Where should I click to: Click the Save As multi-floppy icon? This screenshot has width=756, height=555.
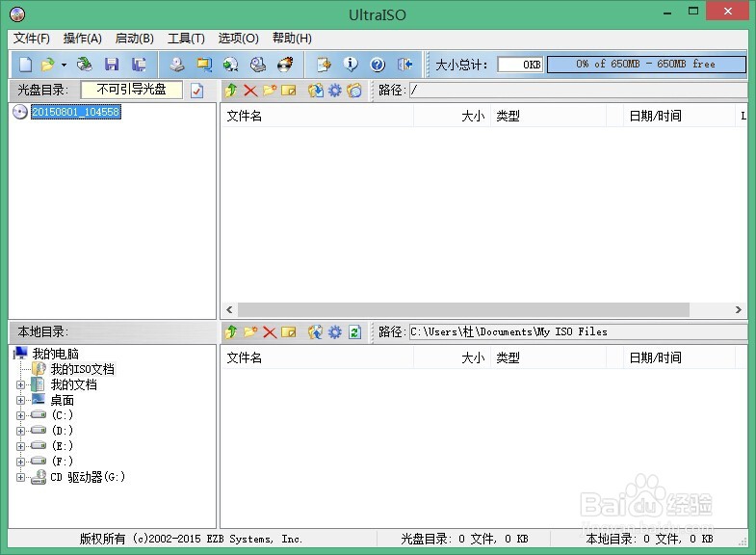[140, 65]
